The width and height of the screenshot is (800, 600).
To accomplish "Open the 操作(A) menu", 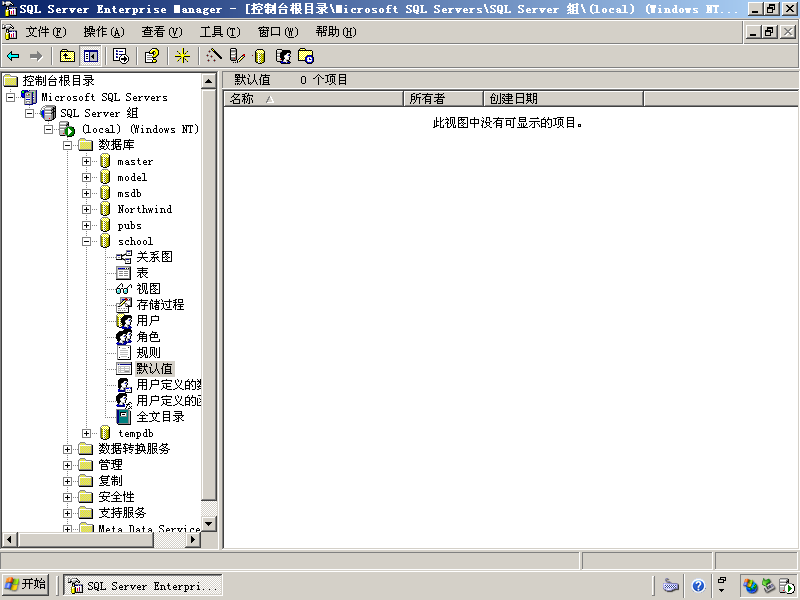I will pyautogui.click(x=104, y=32).
